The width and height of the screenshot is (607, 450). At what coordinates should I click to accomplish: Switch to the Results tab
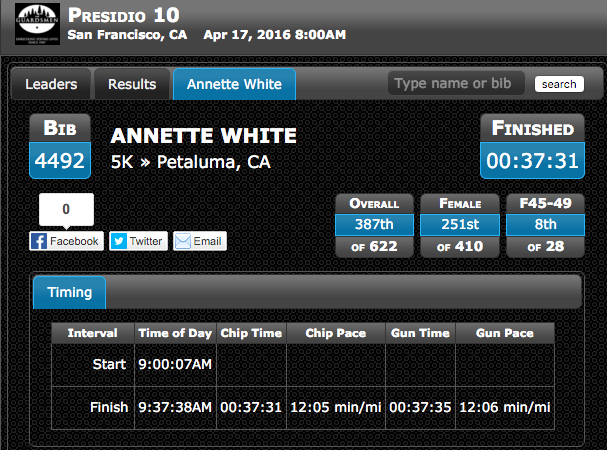pyautogui.click(x=132, y=84)
